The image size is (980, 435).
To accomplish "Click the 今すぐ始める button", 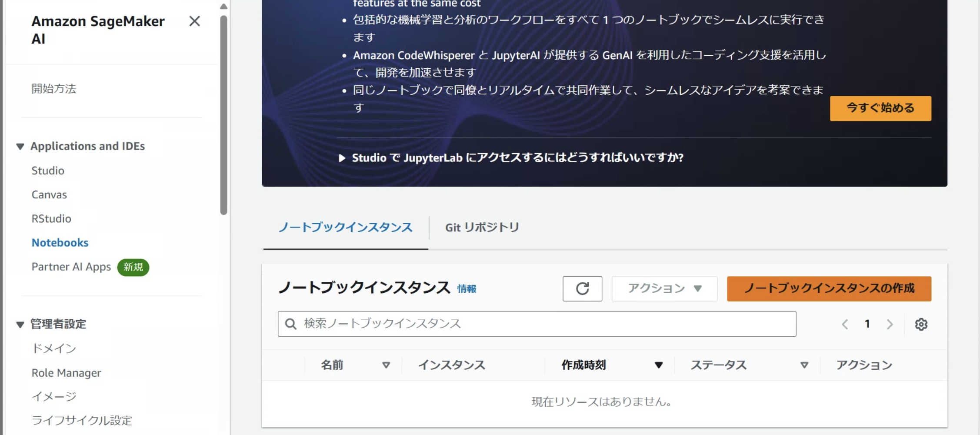I will [880, 108].
